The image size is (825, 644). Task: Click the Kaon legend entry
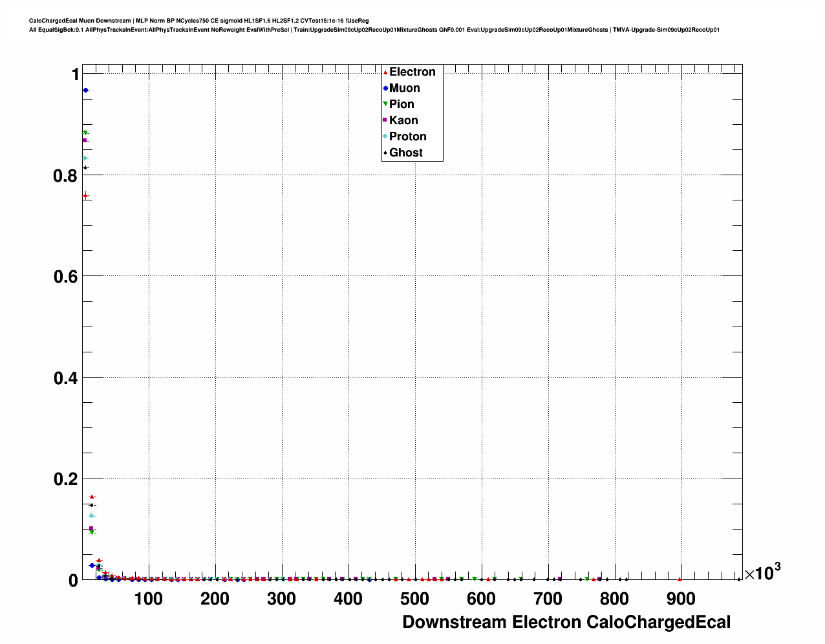(403, 120)
